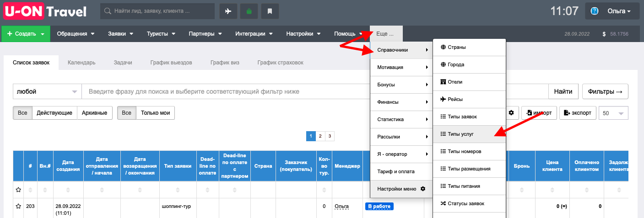This screenshot has height=218, width=644.
Task: Select Типы размещения in submenu
Action: (469, 169)
